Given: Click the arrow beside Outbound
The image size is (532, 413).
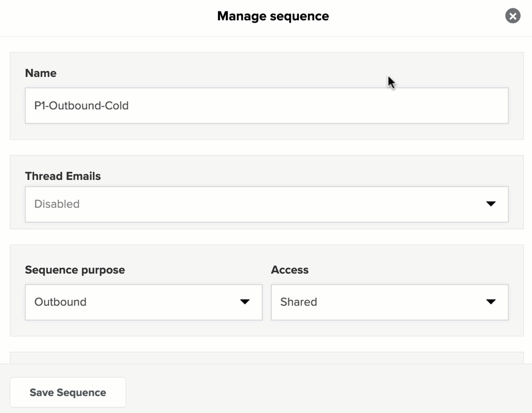Looking at the screenshot, I should click(x=245, y=302).
